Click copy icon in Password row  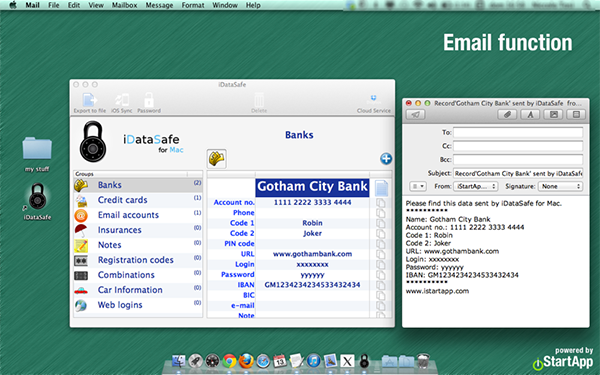tap(380, 275)
